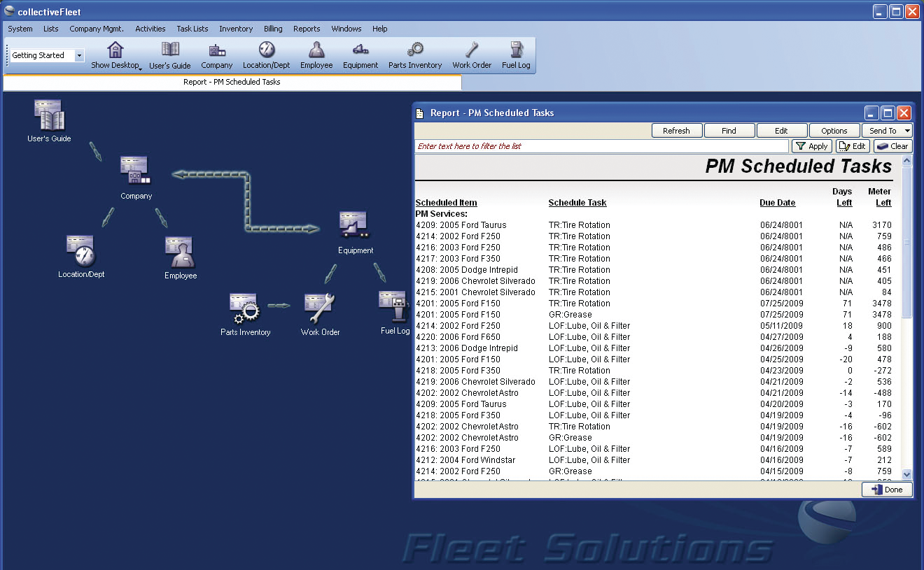
Task: Open Location/Dept from the toolbar
Action: [x=266, y=55]
